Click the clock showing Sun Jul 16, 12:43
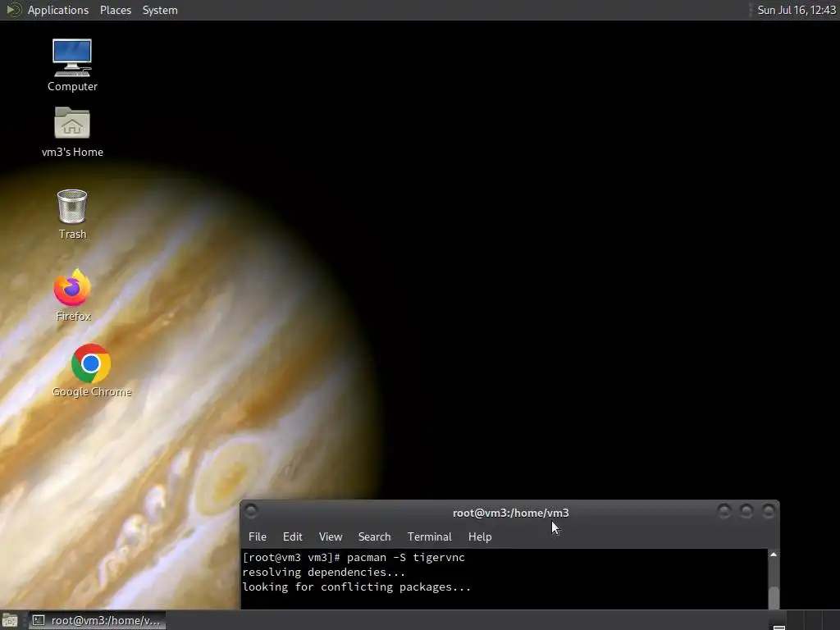This screenshot has width=840, height=630. tap(796, 10)
